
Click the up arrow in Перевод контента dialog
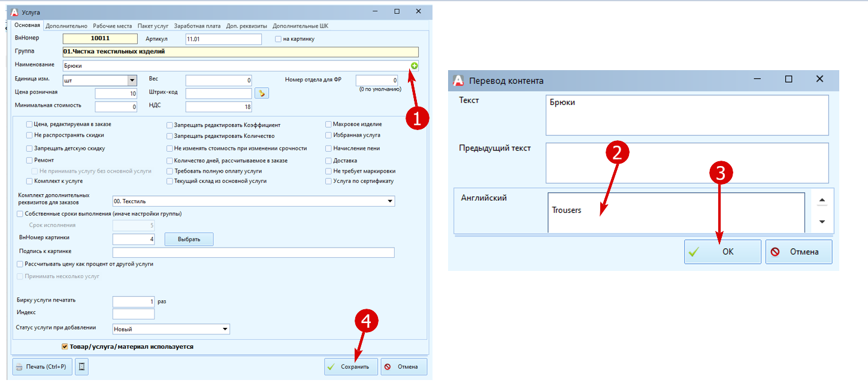[x=822, y=201]
